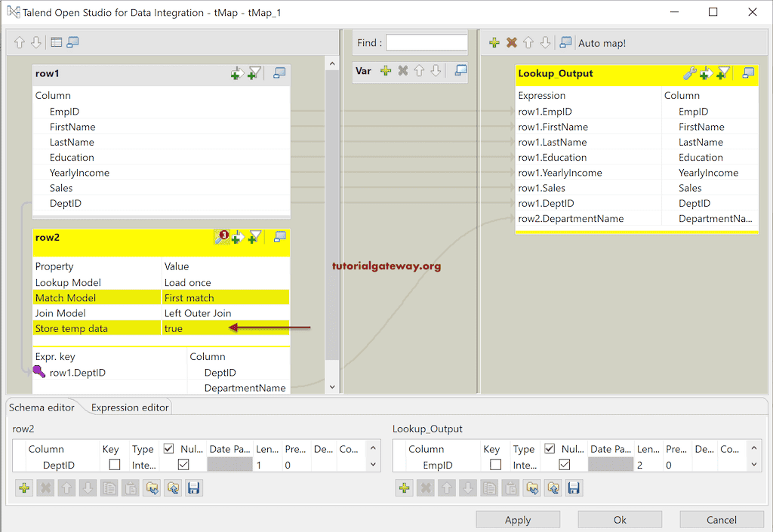The image size is (773, 532).
Task: Save the Lookup_Output schema with the disk icon
Action: (575, 487)
